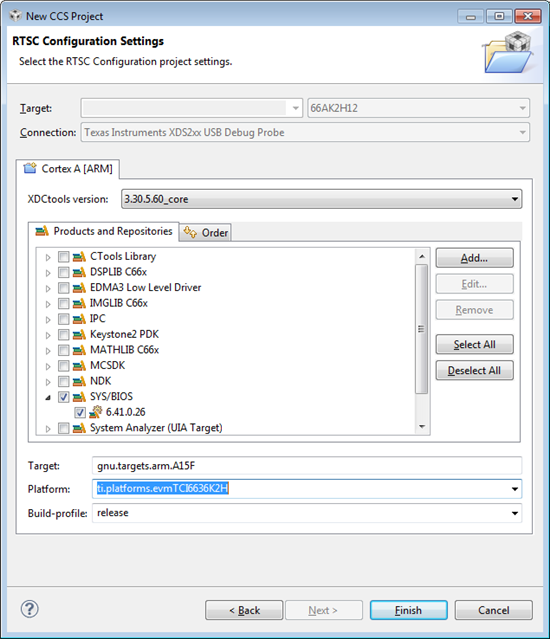
Task: Click the IPC package icon
Action: (79, 319)
